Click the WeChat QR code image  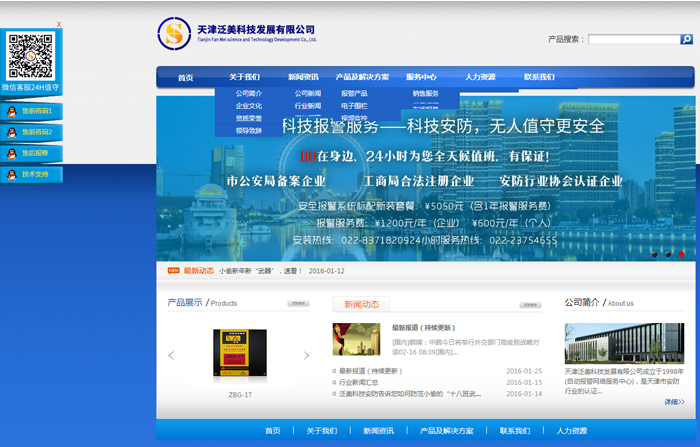[30, 56]
